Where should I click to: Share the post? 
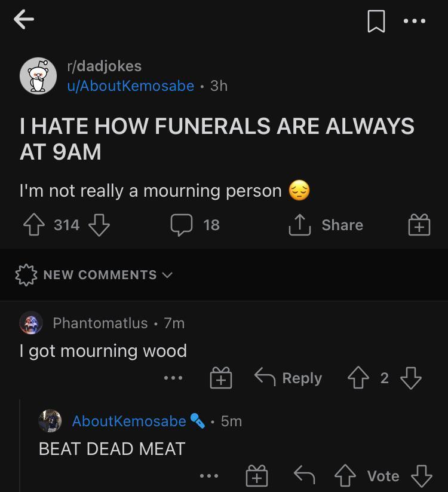pyautogui.click(x=327, y=225)
